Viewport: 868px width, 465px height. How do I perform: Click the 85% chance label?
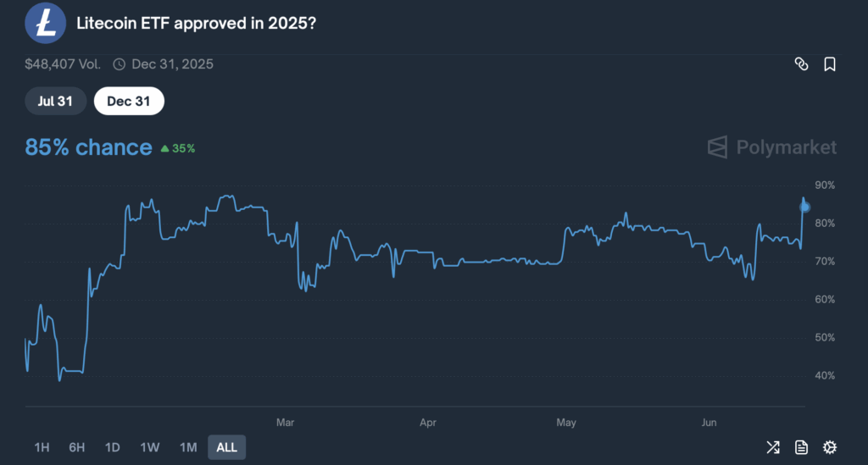point(88,147)
